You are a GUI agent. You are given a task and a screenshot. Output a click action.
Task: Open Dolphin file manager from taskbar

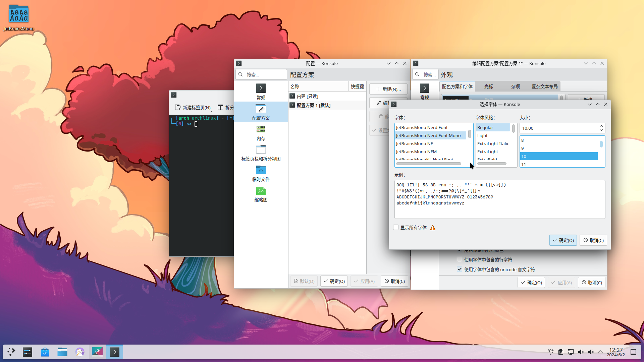[x=62, y=352]
